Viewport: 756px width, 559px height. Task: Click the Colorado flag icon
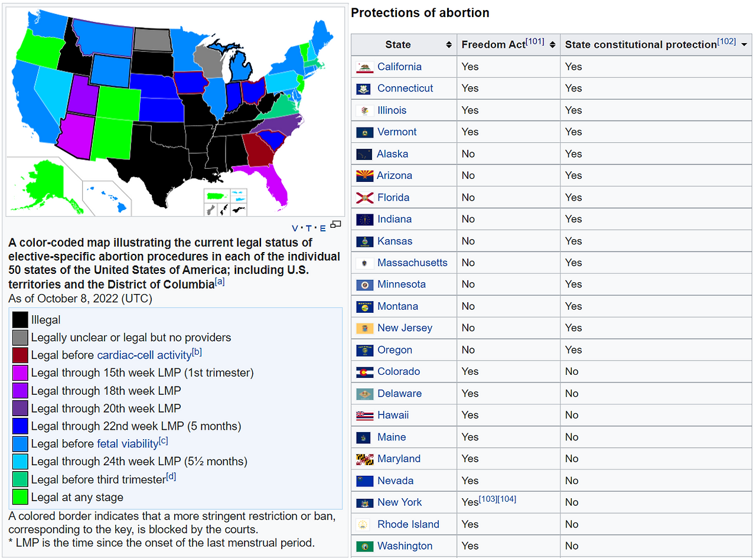pyautogui.click(x=364, y=372)
